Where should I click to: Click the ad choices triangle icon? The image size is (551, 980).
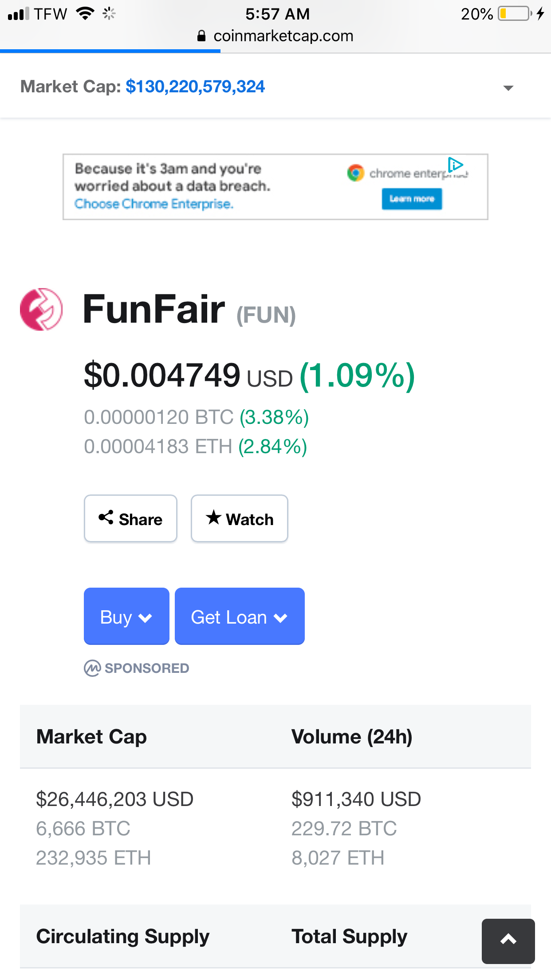coord(456,165)
